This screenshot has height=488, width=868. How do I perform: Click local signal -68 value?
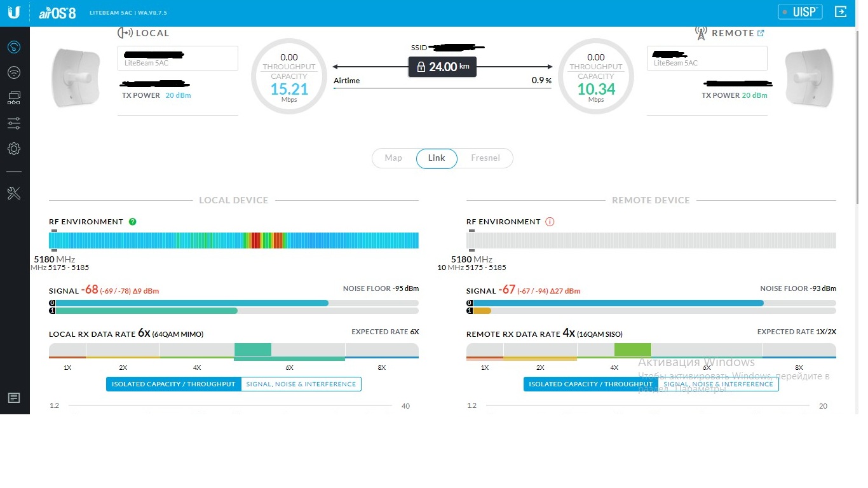(90, 290)
